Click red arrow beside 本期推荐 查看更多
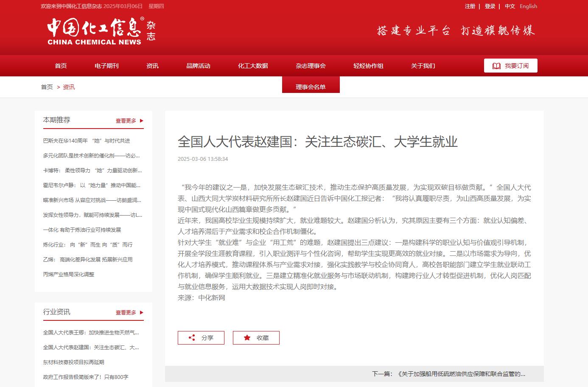The width and height of the screenshot is (588, 387). click(x=142, y=121)
